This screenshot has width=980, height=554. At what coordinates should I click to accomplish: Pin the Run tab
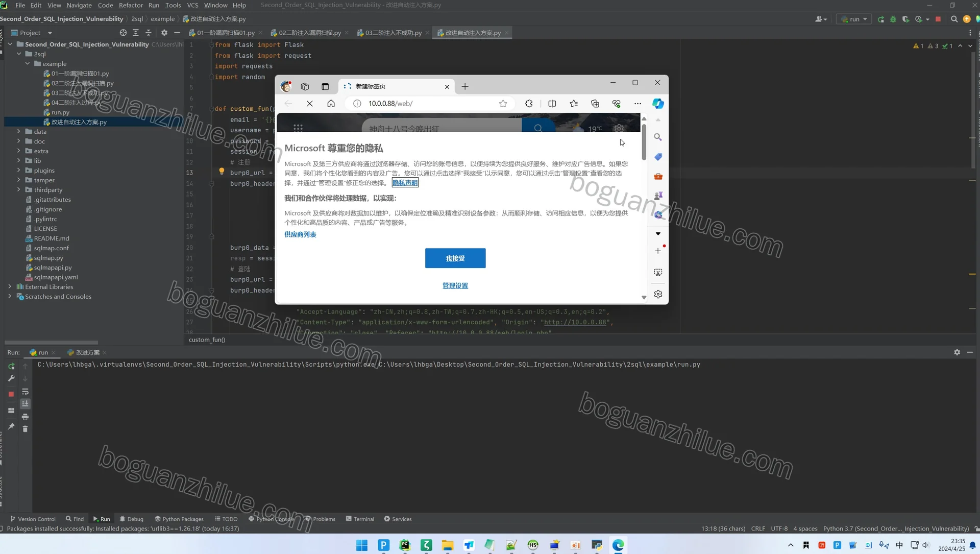11,426
